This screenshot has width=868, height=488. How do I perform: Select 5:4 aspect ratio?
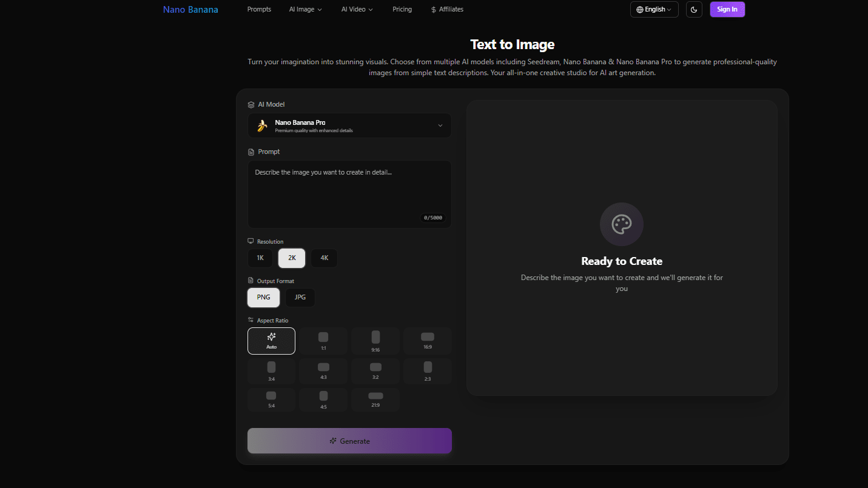click(x=271, y=399)
